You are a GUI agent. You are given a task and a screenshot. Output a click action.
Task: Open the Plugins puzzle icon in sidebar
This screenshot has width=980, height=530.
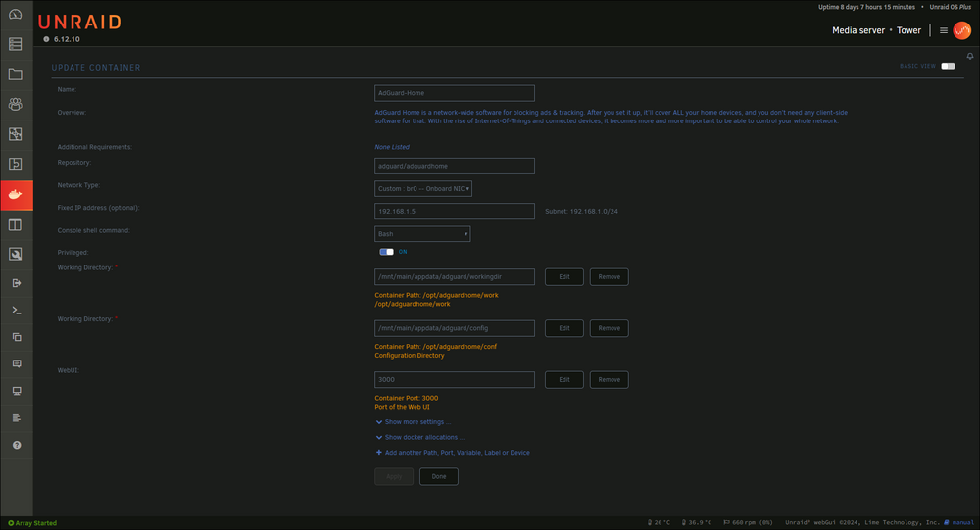pyautogui.click(x=16, y=134)
